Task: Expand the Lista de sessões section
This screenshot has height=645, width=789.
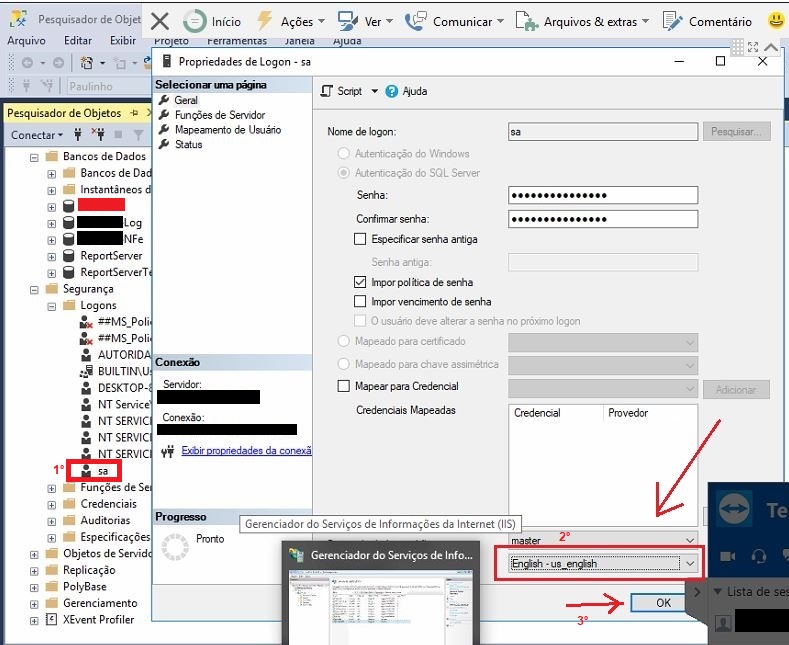Action: (x=718, y=592)
